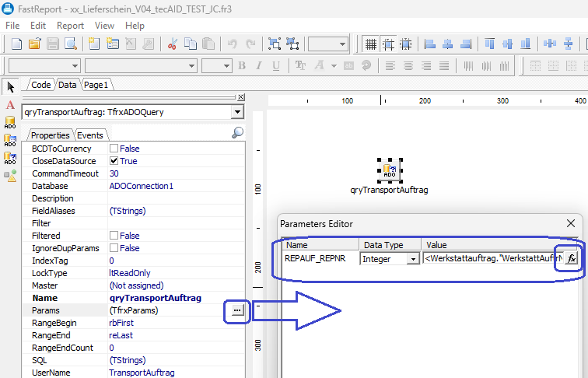This screenshot has height=378, width=588.
Task: Select the qryTransportAuftrag ADO query object
Action: (x=390, y=170)
